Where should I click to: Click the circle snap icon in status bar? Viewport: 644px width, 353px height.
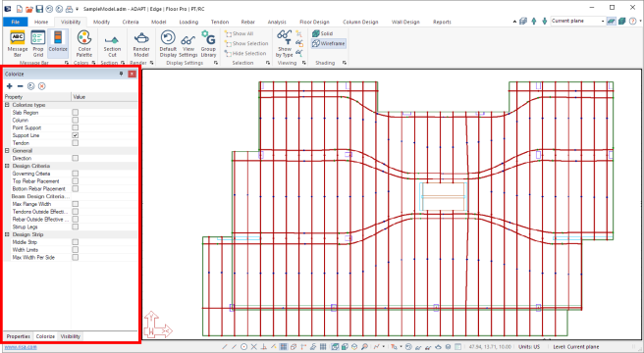(244, 347)
